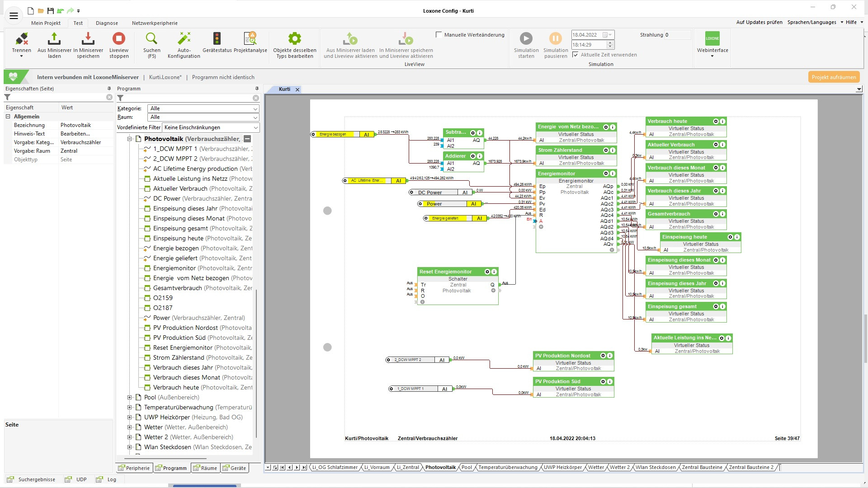The image size is (868, 488).
Task: Switch to Temperaturüberwachung page tab
Action: (x=508, y=468)
